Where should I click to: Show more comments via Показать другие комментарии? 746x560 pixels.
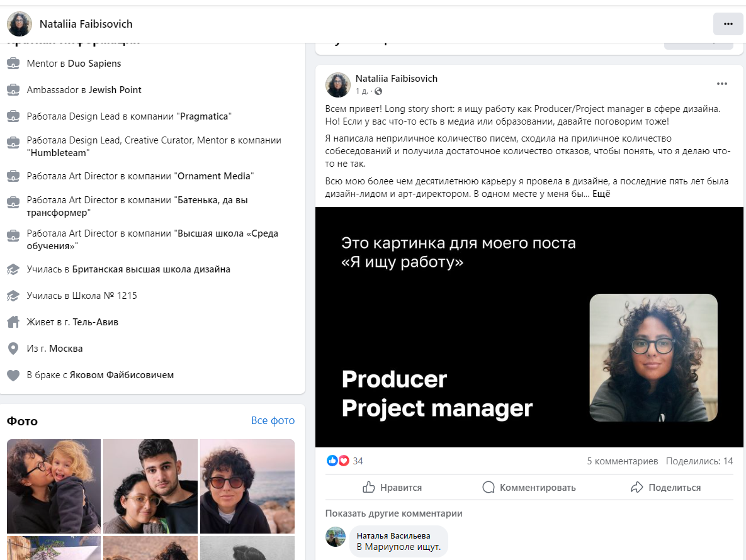pos(393,513)
